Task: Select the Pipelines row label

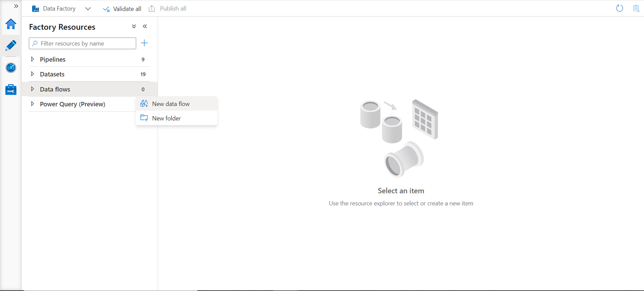Action: [x=53, y=59]
